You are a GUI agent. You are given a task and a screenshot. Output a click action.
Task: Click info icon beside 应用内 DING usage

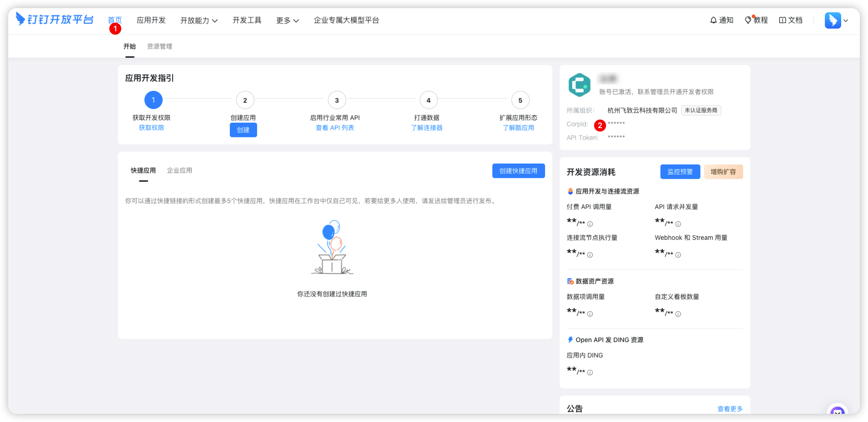coord(590,372)
